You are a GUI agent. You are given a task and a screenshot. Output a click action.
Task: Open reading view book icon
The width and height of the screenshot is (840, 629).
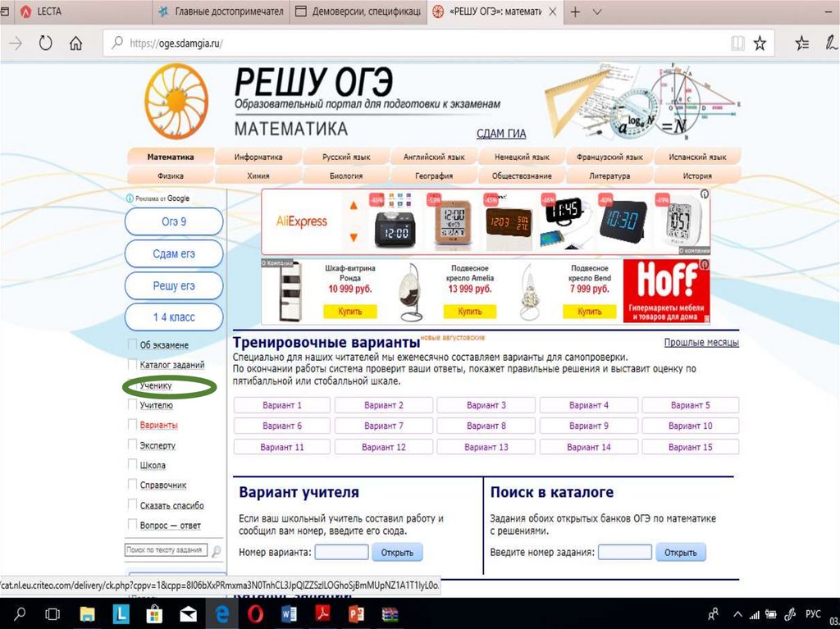coord(737,43)
